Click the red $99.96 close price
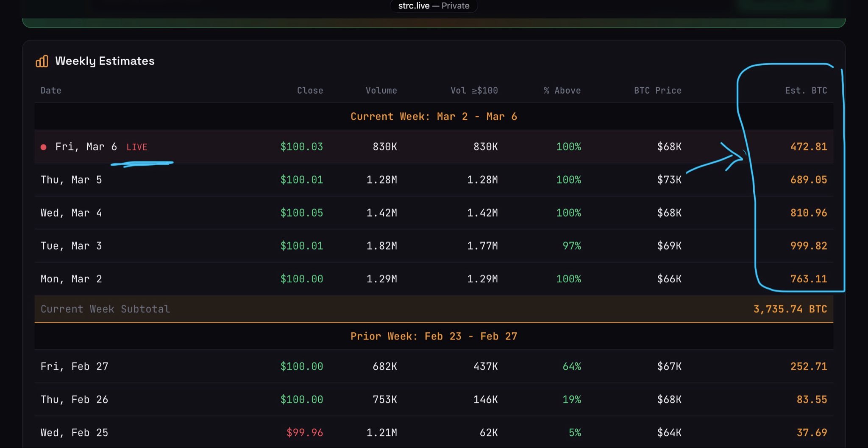Screen dimensions: 868x448 [304, 433]
